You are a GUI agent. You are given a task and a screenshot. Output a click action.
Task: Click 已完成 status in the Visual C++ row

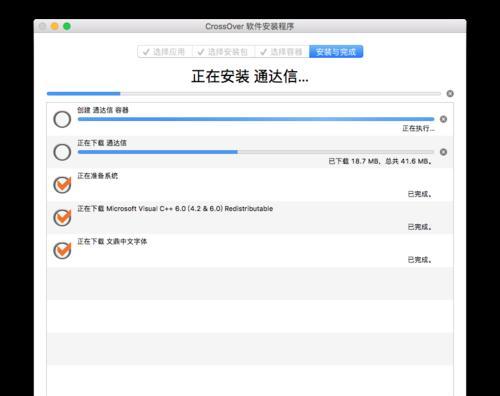[420, 227]
